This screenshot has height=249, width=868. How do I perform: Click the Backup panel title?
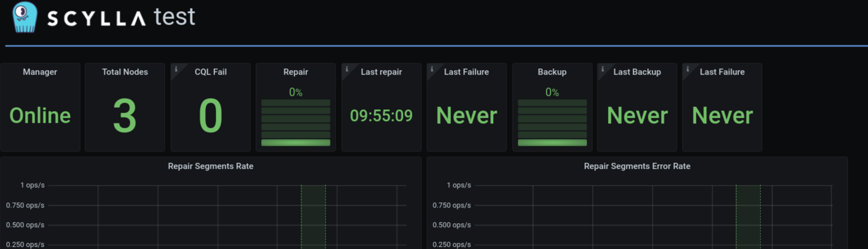552,72
